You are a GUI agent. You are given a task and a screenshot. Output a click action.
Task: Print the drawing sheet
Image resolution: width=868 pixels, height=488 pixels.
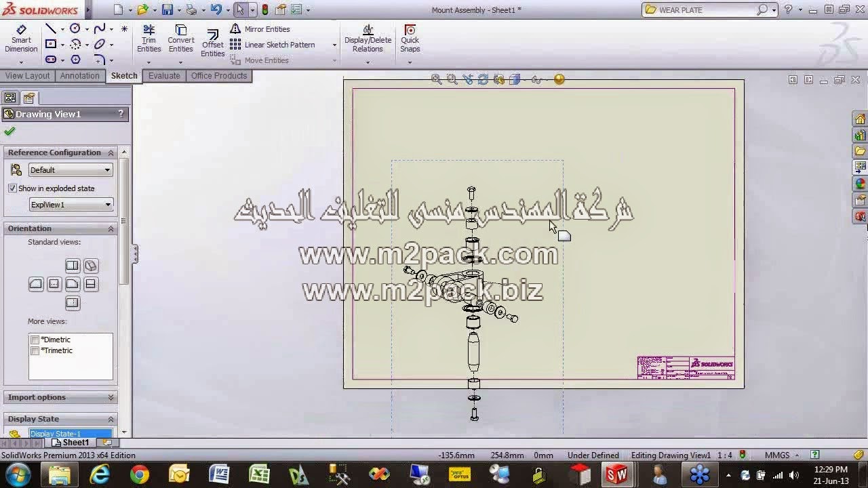click(191, 9)
